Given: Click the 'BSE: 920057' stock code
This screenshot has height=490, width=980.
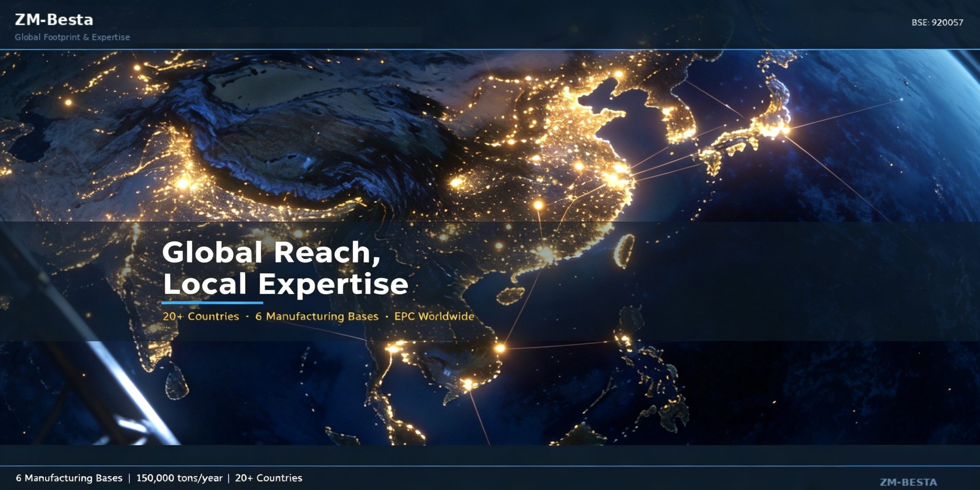Looking at the screenshot, I should 937,23.
